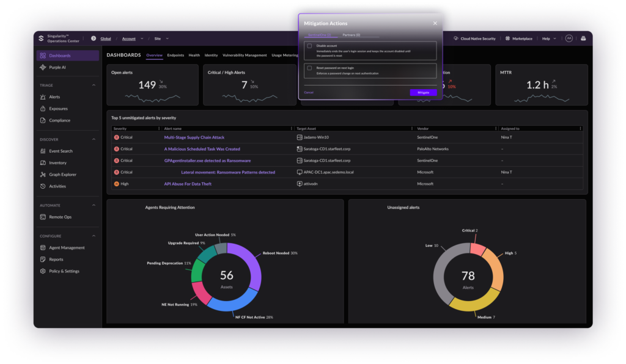Switch to the Identity dashboard tab

pos(211,55)
